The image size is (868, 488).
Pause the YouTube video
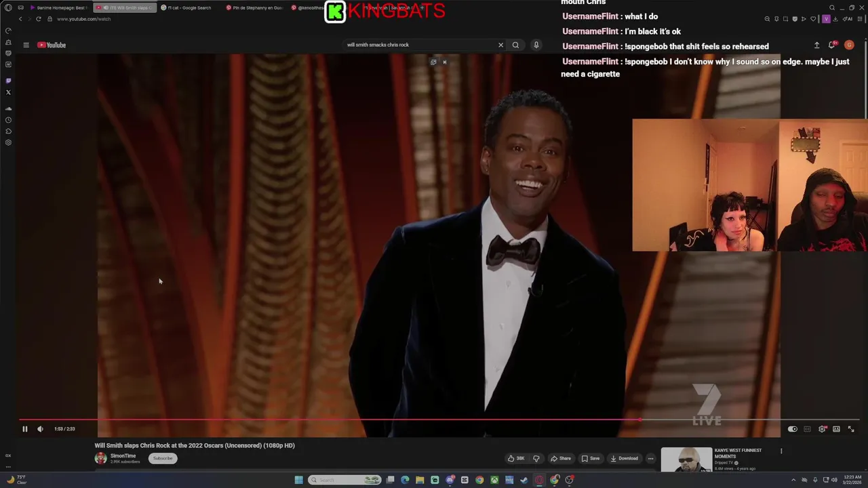pyautogui.click(x=24, y=429)
